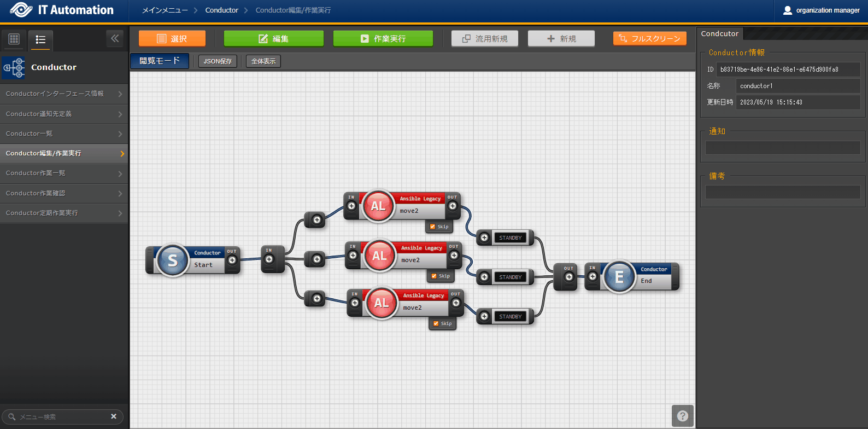Viewport: 868px width, 429px height.
Task: Click the top Ansible Legacy AL icon
Action: coord(378,206)
